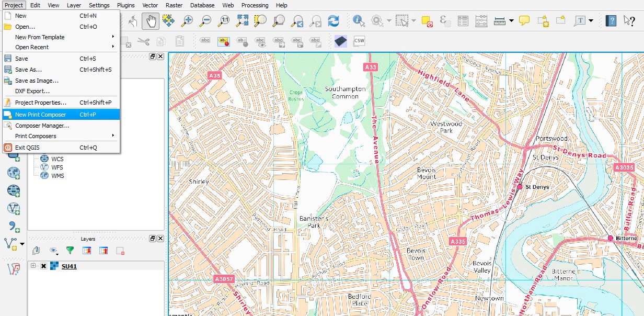Enable Show Map Tips

coord(525,21)
